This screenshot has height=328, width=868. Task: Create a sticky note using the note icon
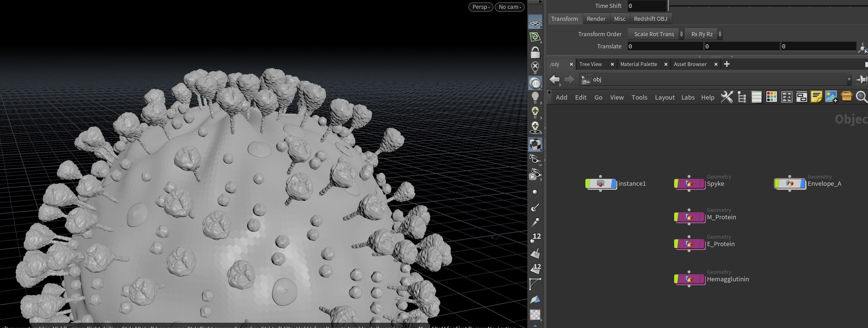pyautogui.click(x=817, y=97)
